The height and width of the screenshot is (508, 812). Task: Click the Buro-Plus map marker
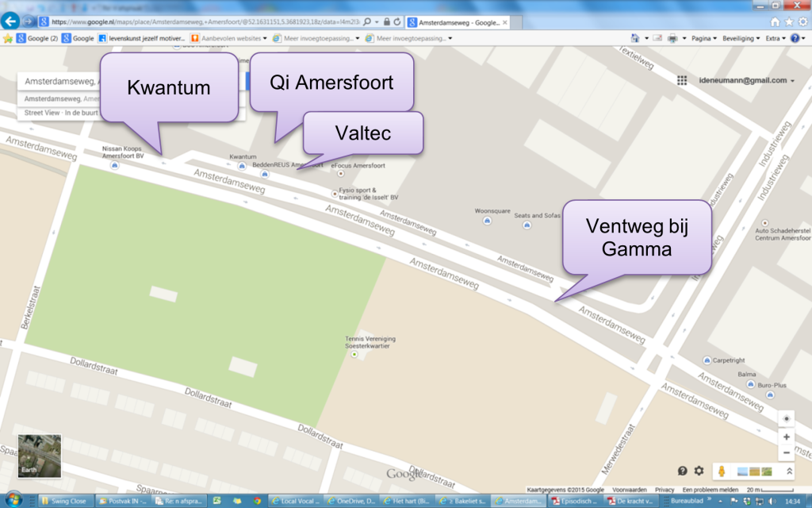[771, 395]
